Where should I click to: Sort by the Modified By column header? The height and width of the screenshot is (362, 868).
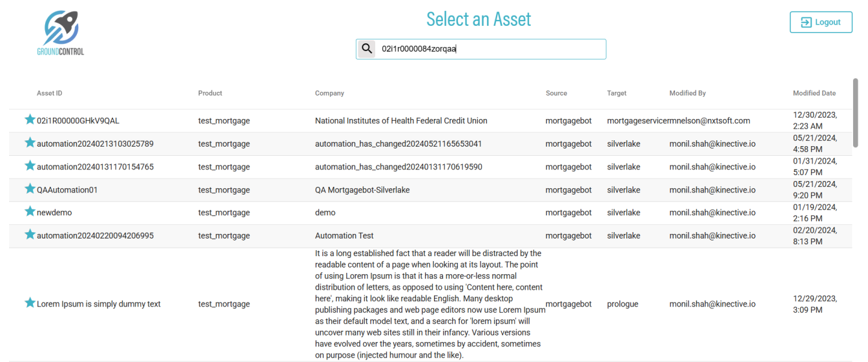coord(687,93)
